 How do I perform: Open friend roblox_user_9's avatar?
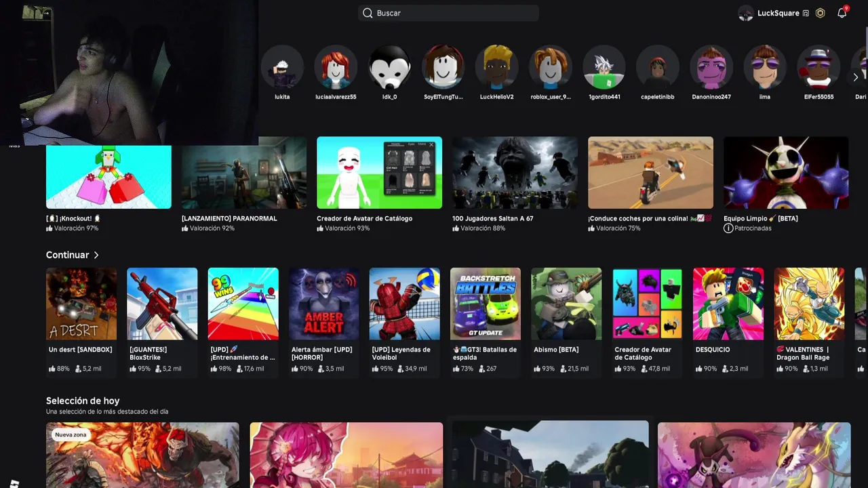click(551, 66)
